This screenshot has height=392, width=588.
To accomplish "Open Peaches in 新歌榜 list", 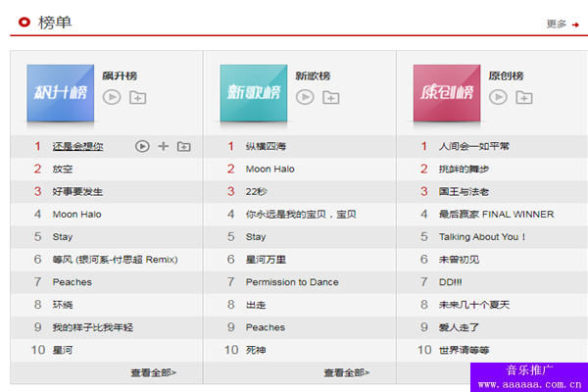I will click(266, 327).
